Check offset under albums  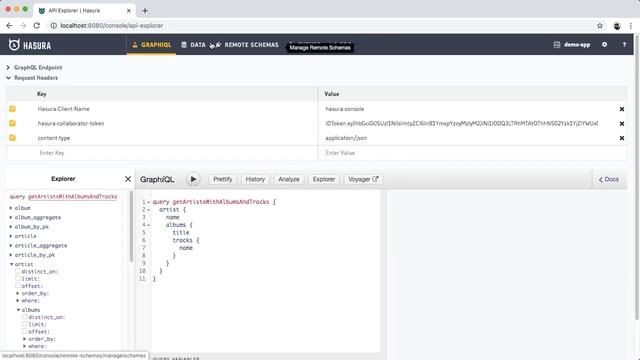tap(25, 331)
